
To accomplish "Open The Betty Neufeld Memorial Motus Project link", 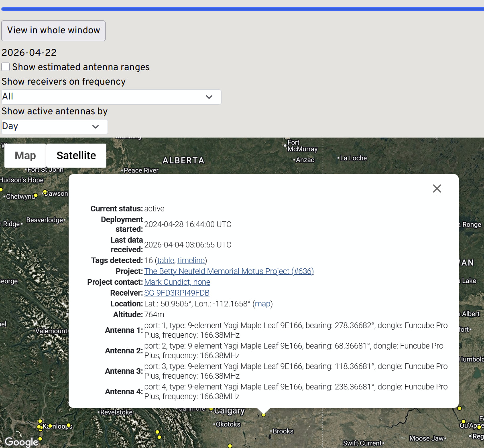I will 229,271.
